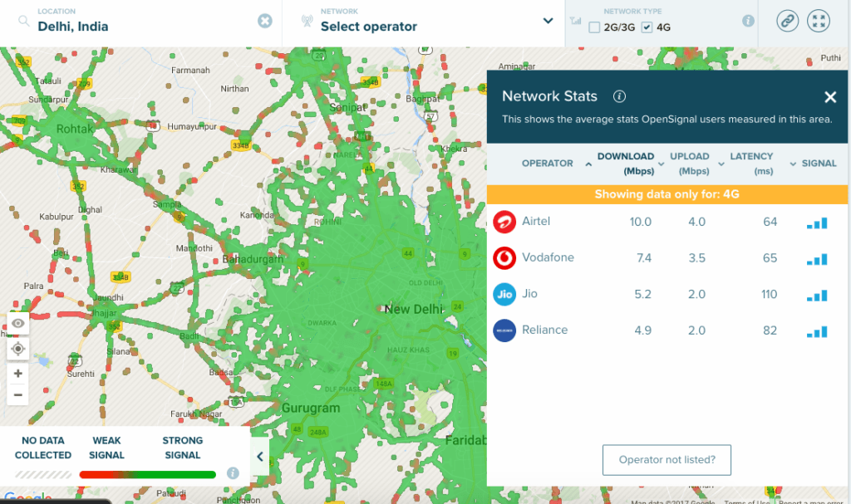The height and width of the screenshot is (504, 851).
Task: Click the Signal column sort chevron
Action: (x=793, y=164)
